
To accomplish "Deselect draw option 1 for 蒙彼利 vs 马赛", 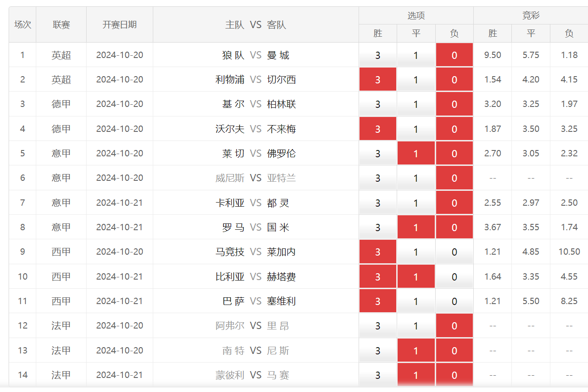I will point(416,375).
